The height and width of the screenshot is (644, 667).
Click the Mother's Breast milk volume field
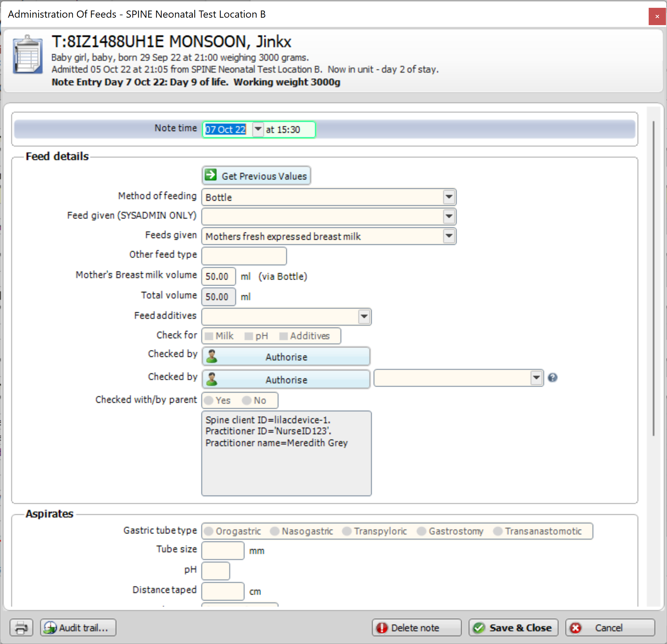click(219, 276)
